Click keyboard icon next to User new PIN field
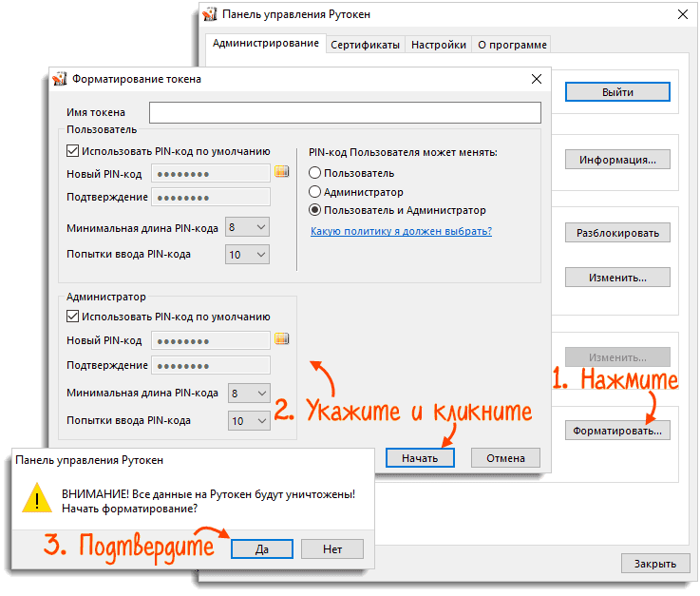700x596 pixels. (281, 172)
